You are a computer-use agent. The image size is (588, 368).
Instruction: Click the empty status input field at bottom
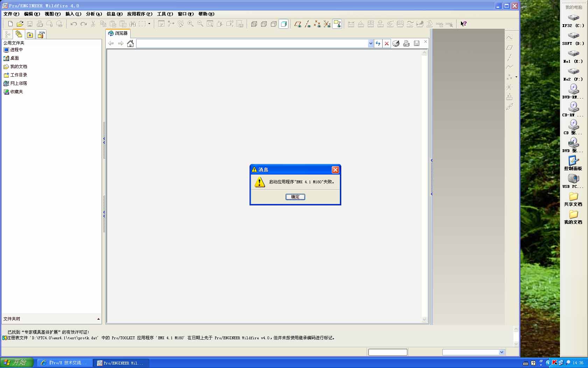click(x=388, y=352)
